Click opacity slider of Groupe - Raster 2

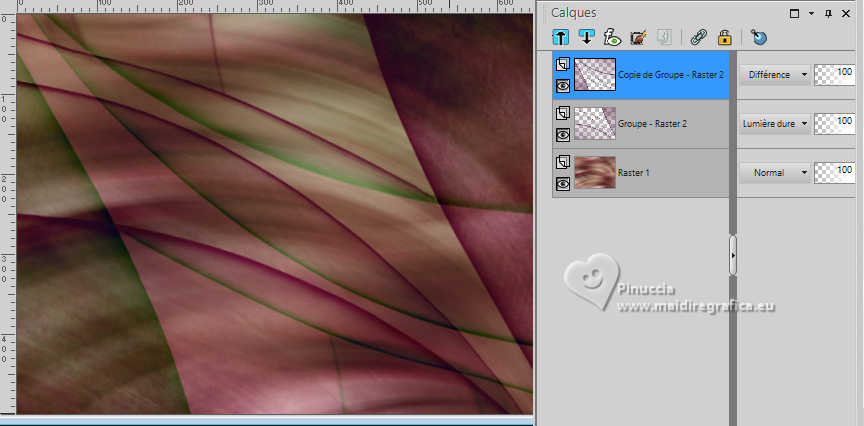834,123
